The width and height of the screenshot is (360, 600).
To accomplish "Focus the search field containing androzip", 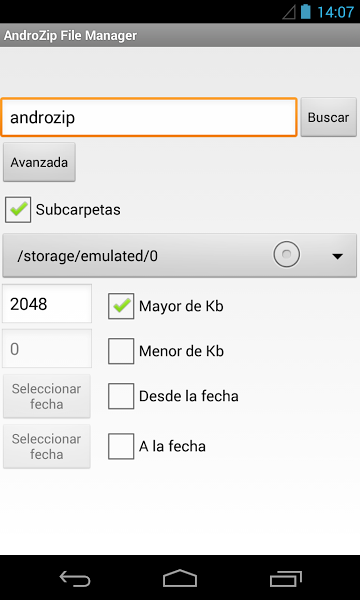I will 149,117.
